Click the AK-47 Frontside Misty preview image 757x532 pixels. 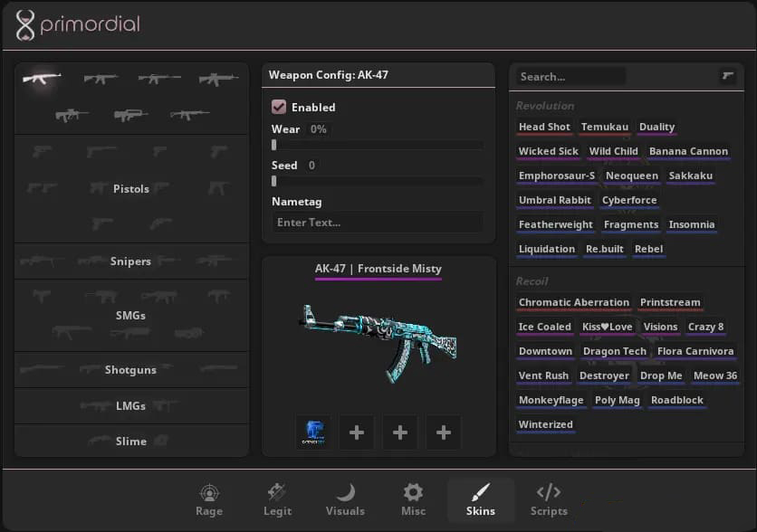click(x=378, y=343)
